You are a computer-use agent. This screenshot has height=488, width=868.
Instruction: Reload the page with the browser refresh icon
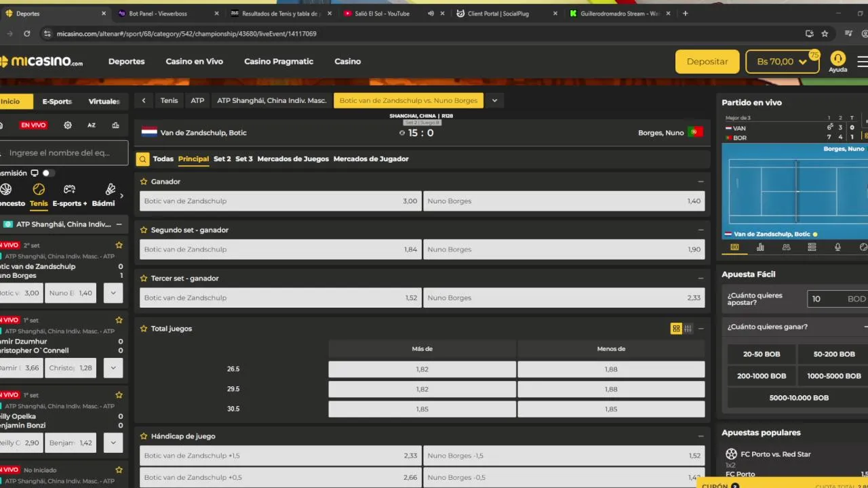point(26,33)
